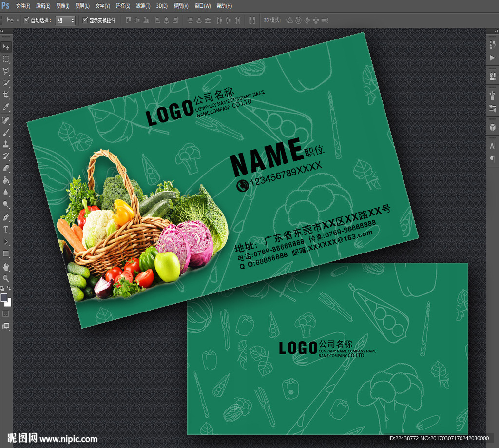Toggle the 自动选择 checkbox
Viewport: 499px width, 448px height.
27,20
